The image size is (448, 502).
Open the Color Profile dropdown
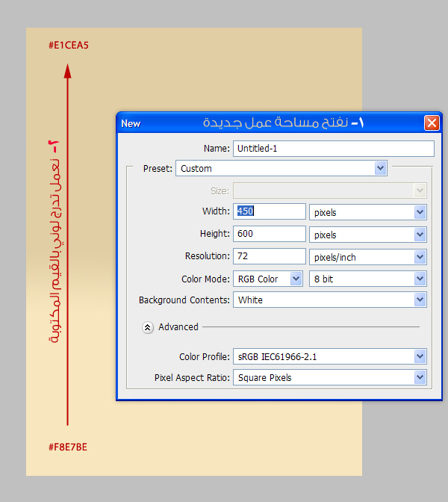tap(329, 356)
